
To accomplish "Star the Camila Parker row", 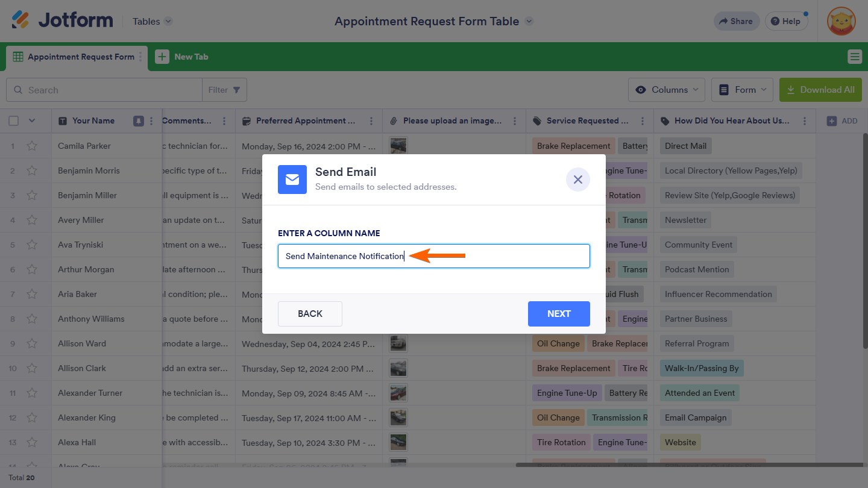I will (32, 146).
